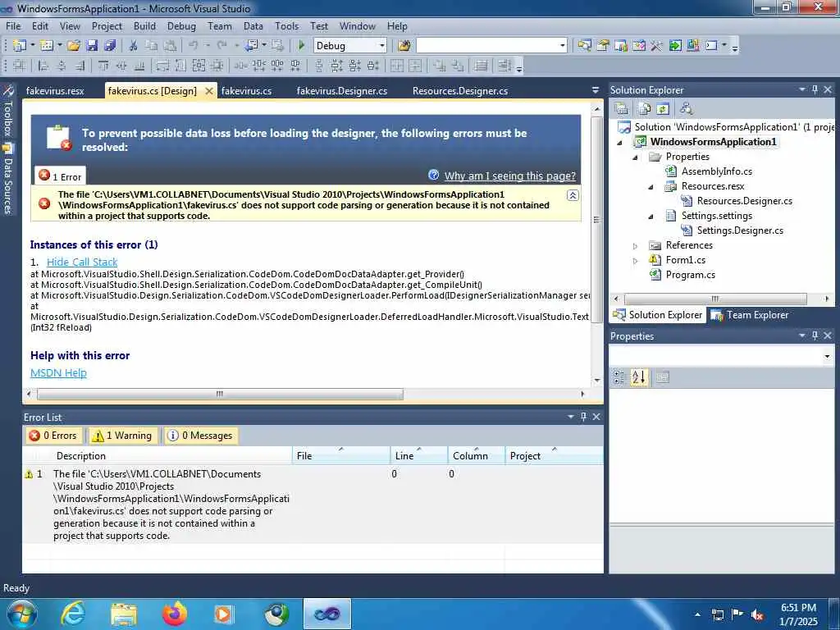Toggle auto-hide pin on Error List

coord(583,416)
